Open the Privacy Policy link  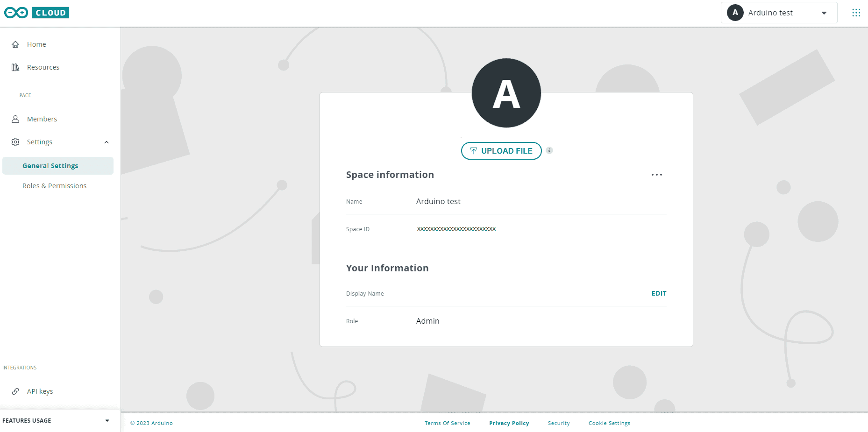click(x=509, y=423)
